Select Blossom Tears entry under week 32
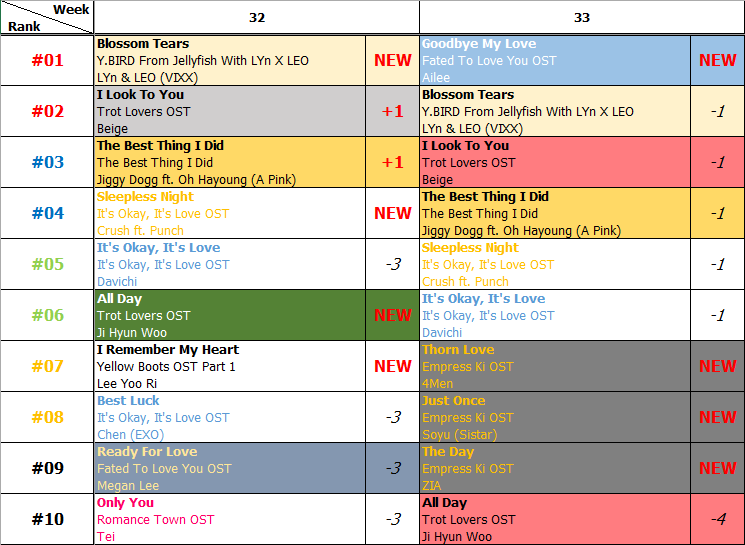 pos(230,60)
